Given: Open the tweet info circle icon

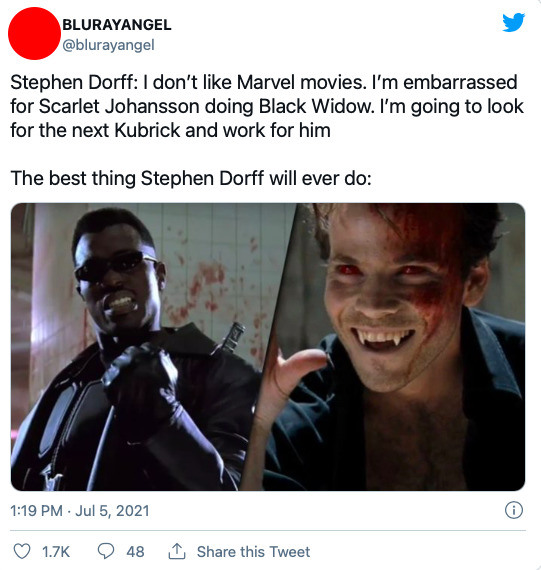Looking at the screenshot, I should [514, 510].
